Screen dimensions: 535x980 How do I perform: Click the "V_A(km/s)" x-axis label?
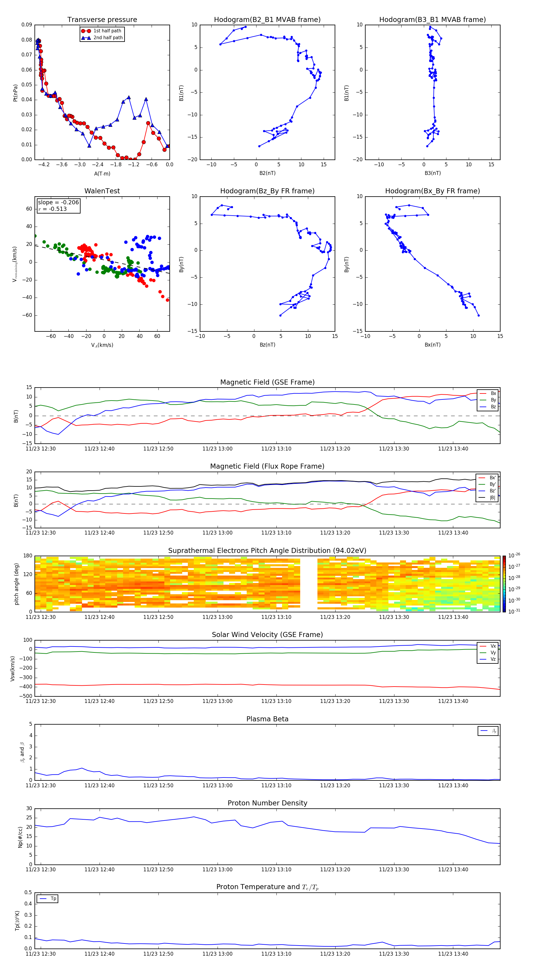[102, 345]
